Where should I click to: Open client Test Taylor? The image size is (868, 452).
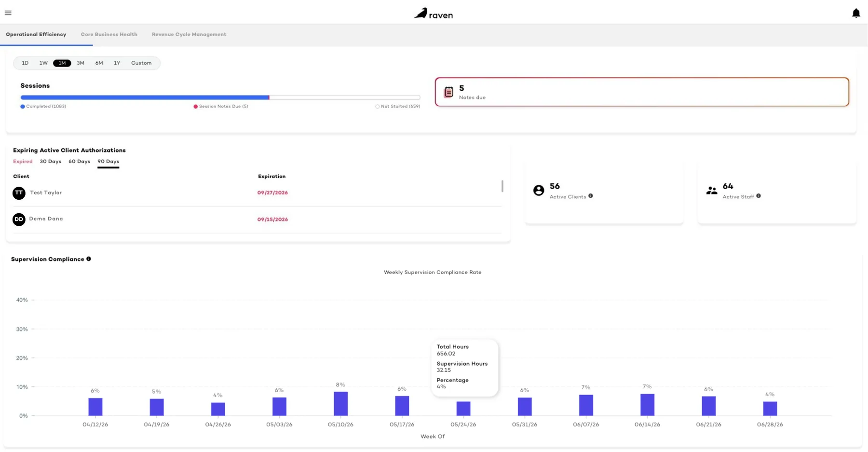click(46, 193)
